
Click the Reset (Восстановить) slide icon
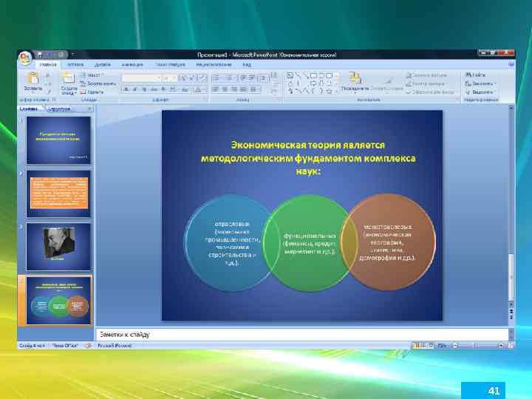tap(83, 83)
